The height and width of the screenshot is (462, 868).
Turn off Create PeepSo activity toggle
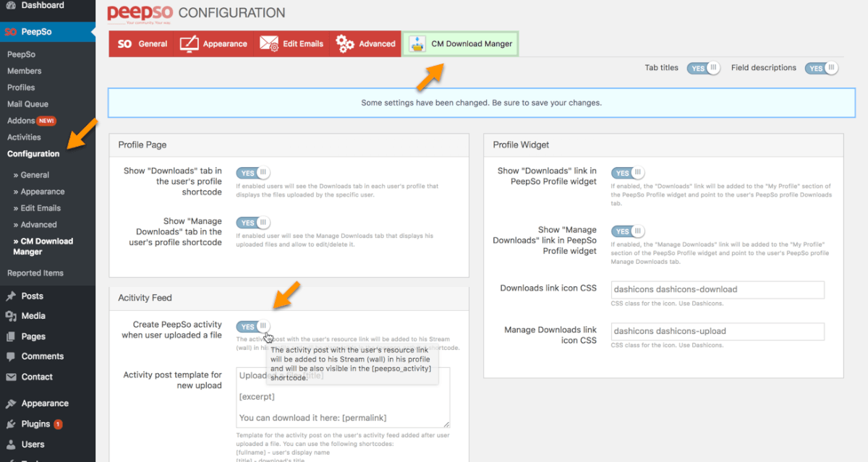(252, 327)
